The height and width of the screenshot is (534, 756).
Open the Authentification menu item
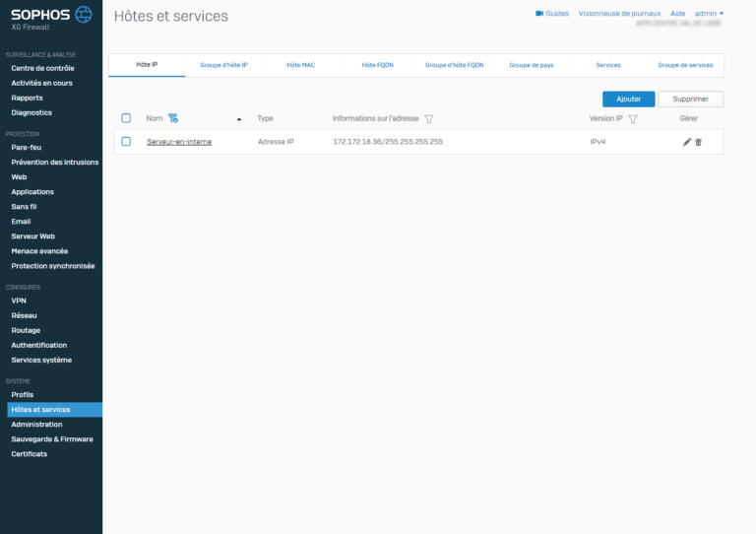point(39,346)
